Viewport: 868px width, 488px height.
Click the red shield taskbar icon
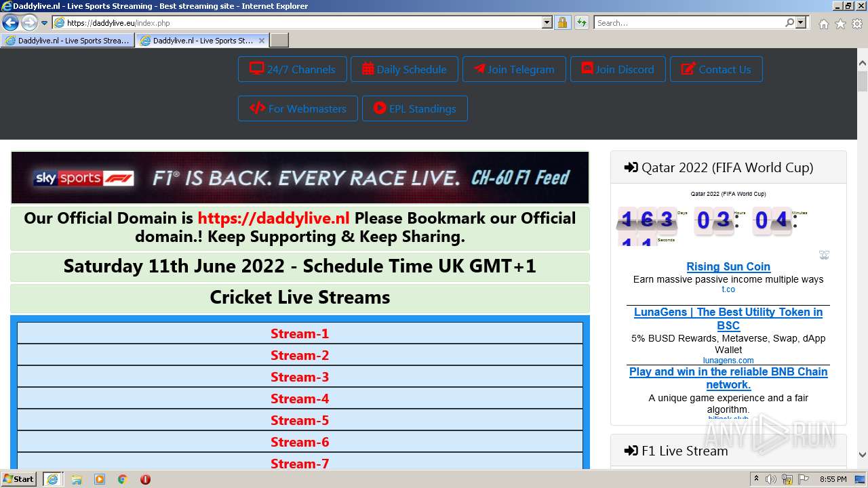pyautogui.click(x=145, y=479)
